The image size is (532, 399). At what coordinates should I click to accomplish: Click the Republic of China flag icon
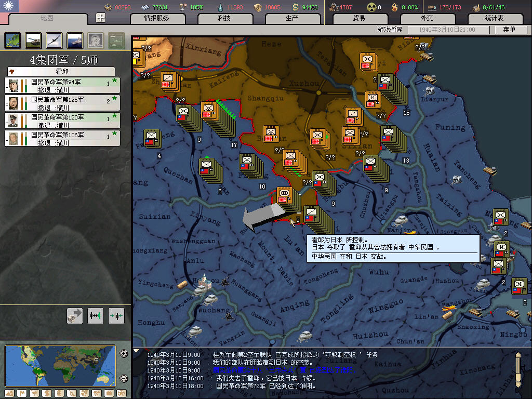9,6
